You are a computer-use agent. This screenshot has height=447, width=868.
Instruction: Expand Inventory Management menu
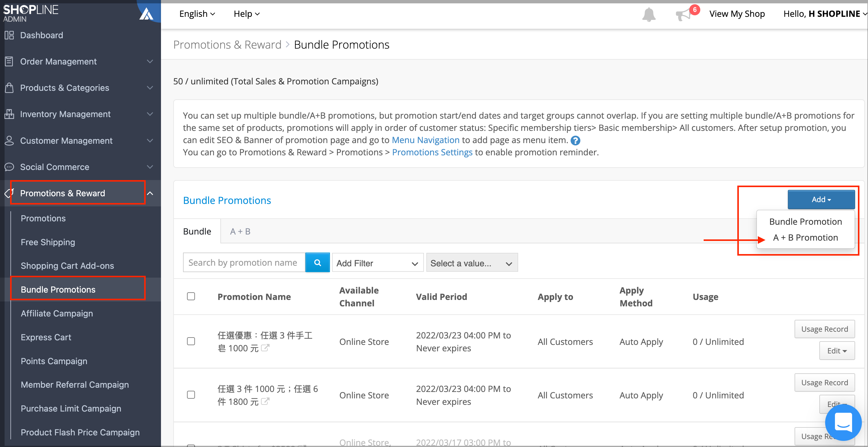(150, 114)
